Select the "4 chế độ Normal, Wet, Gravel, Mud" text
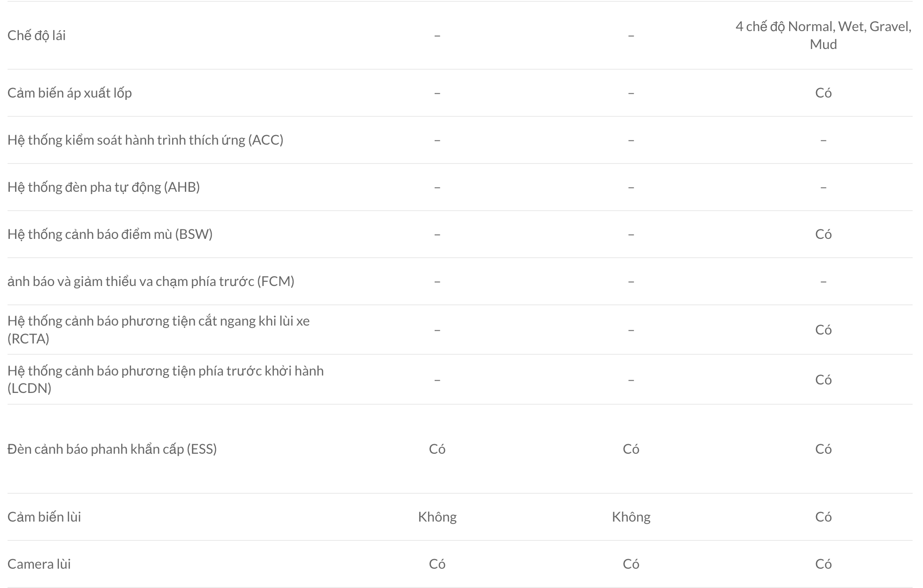Image resolution: width=923 pixels, height=588 pixels. [x=823, y=35]
